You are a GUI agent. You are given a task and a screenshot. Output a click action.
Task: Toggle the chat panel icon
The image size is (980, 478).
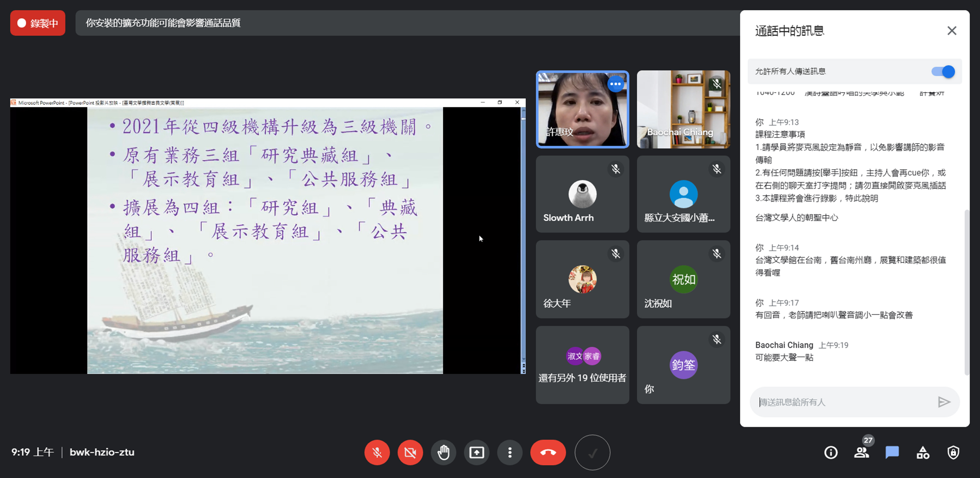[892, 452]
